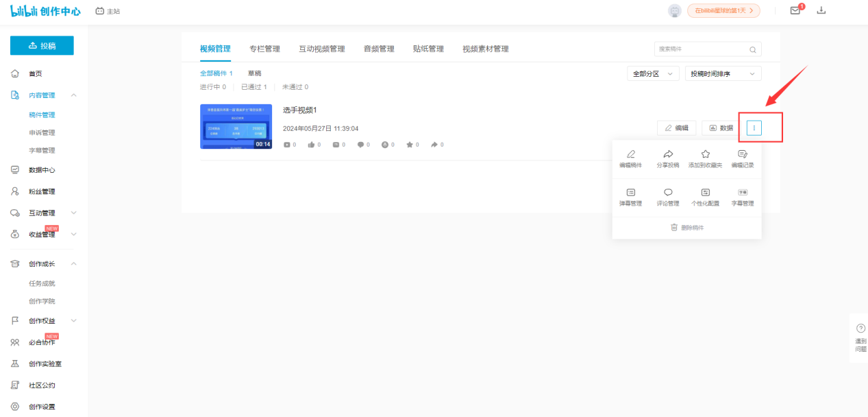Open 弹幕管理 from the popup menu
The height and width of the screenshot is (417, 868).
coord(630,198)
